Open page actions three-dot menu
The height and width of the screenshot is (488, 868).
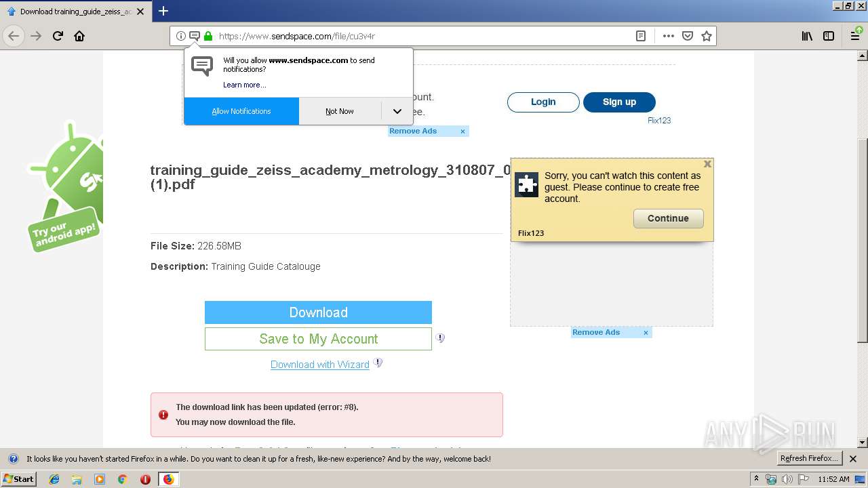coord(669,36)
